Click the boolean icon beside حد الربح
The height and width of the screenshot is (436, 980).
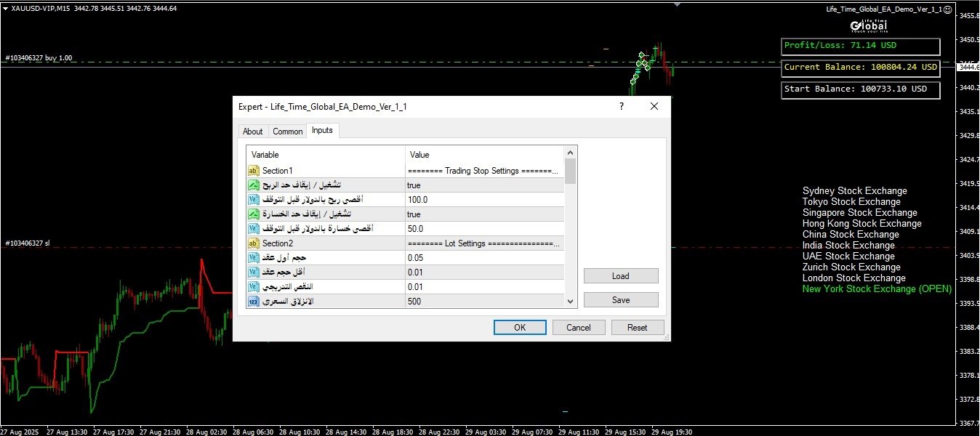254,185
